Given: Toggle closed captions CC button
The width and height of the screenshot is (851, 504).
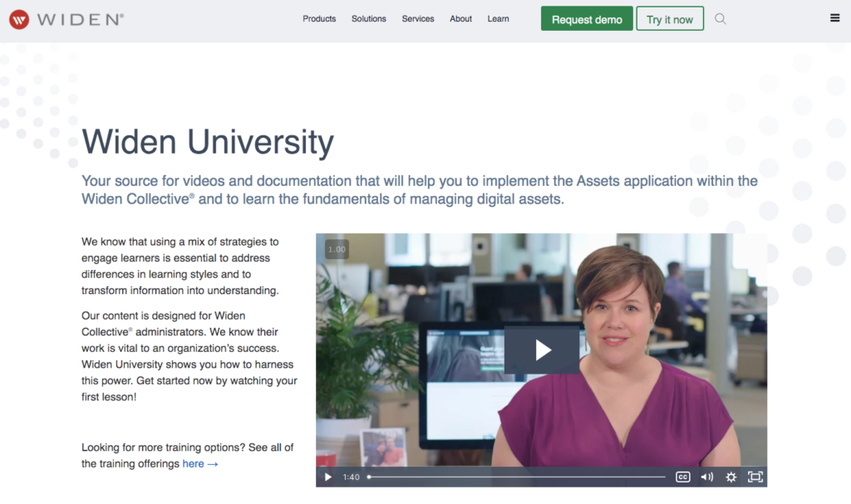Looking at the screenshot, I should (683, 477).
